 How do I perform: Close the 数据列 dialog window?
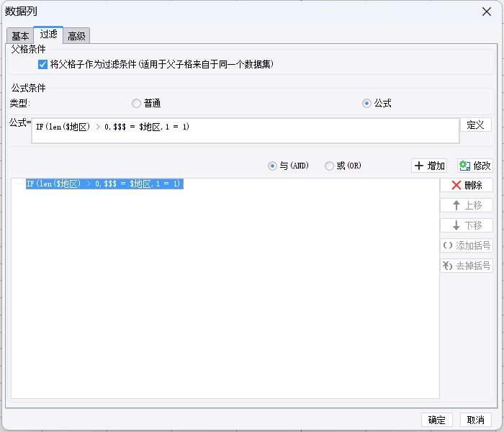click(x=487, y=12)
